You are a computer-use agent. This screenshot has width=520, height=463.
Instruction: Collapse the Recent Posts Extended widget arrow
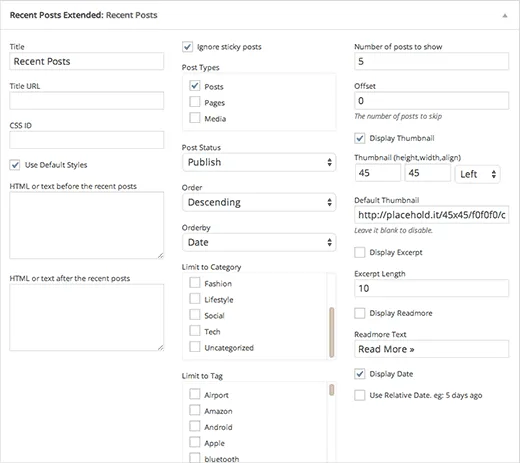tap(505, 15)
